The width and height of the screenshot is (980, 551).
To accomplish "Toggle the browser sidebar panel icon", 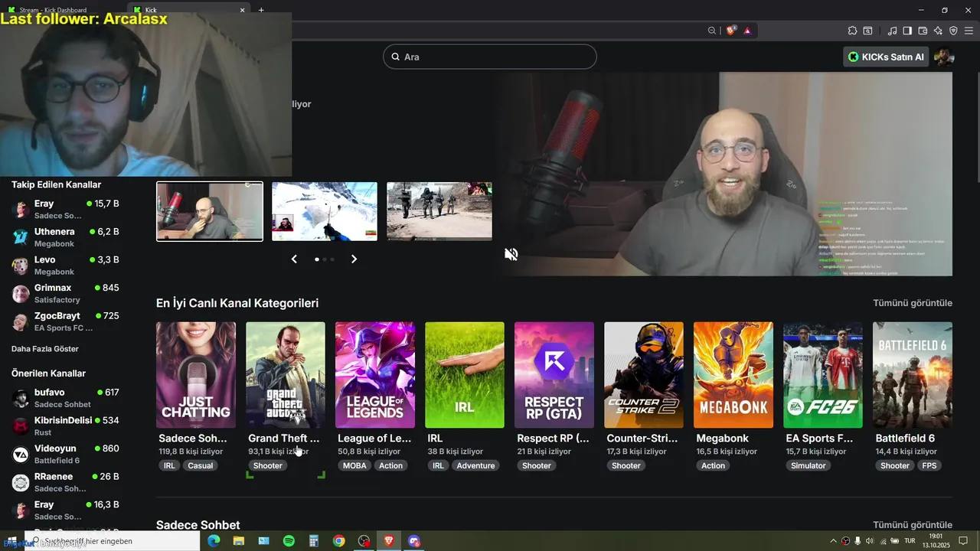I will pyautogui.click(x=907, y=31).
